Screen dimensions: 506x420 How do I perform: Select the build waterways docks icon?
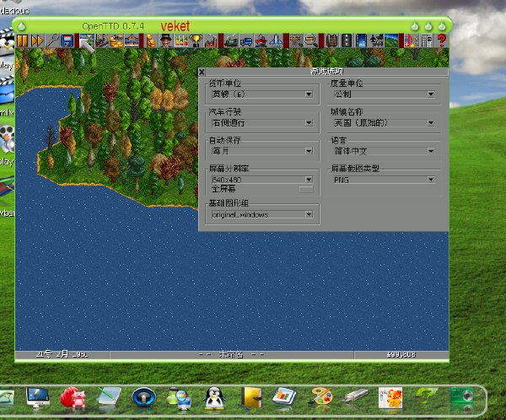coord(361,41)
